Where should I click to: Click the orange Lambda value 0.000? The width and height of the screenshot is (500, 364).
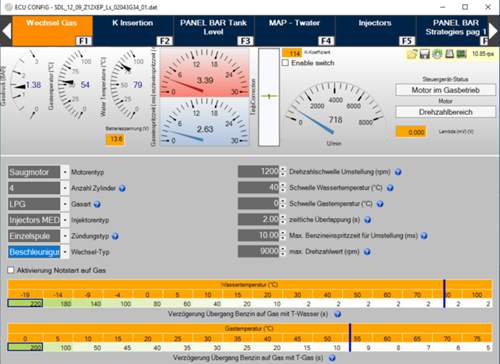411,132
